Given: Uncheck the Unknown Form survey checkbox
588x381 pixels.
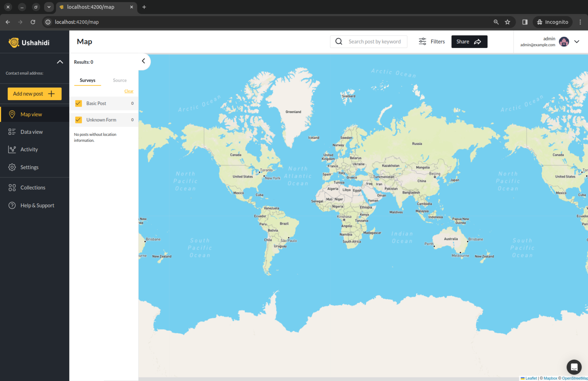Looking at the screenshot, I should pyautogui.click(x=78, y=120).
